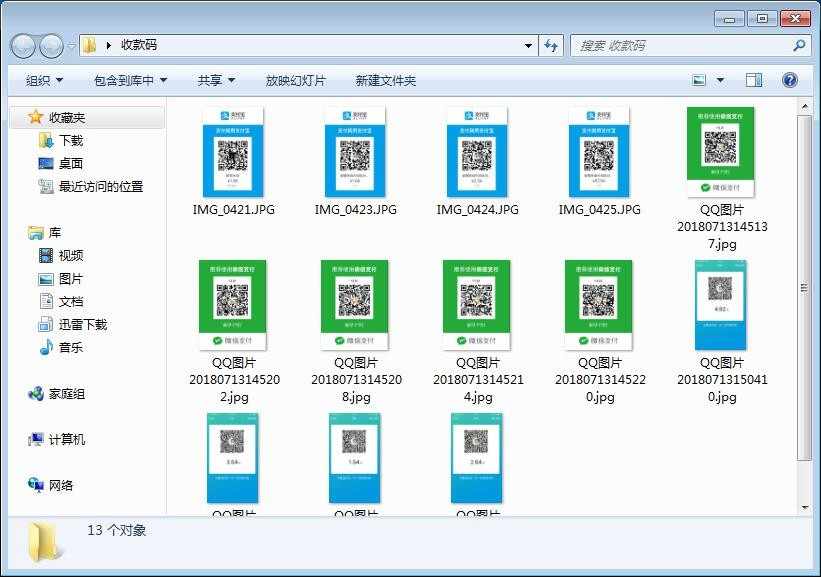Select 计算机 in the navigation pane
This screenshot has width=821, height=577.
coord(66,439)
